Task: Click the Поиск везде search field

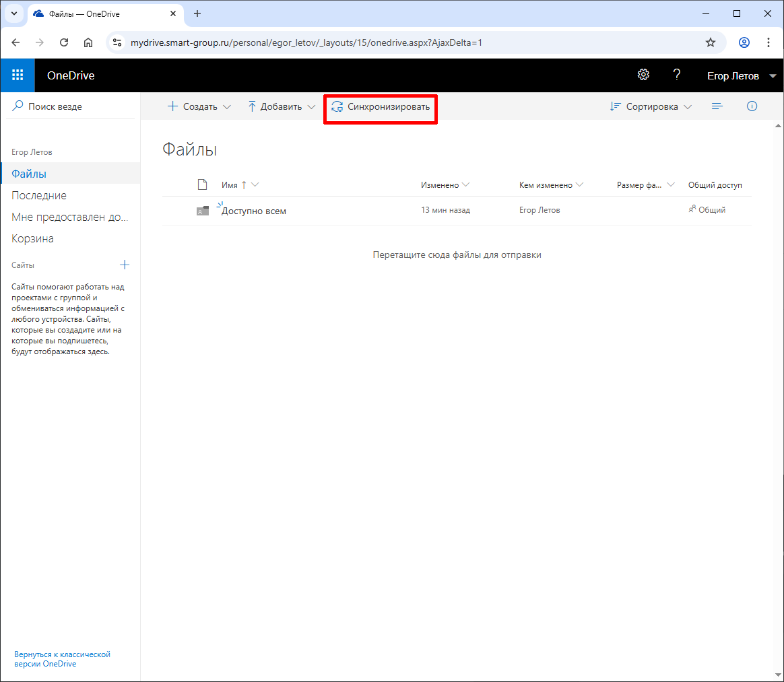Action: click(x=74, y=106)
